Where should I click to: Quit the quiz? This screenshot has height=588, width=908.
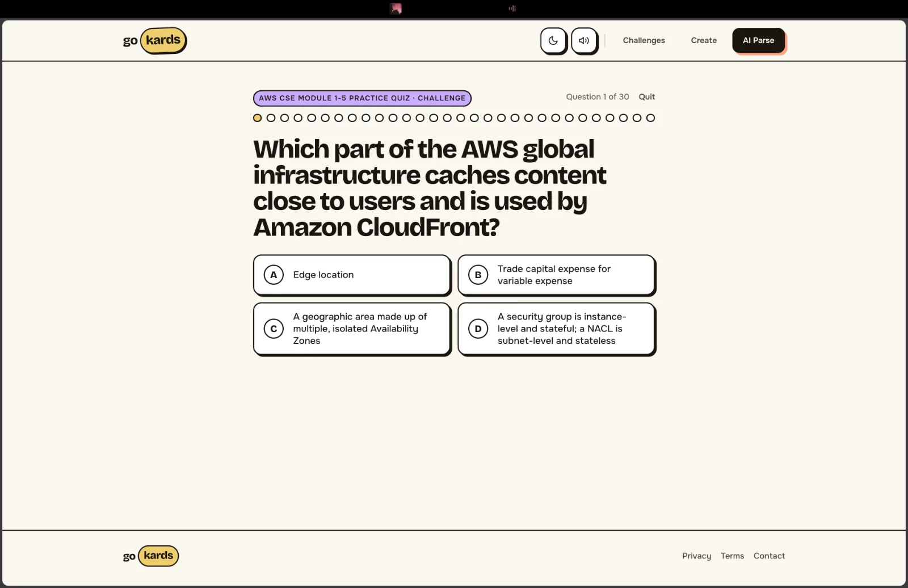[646, 97]
